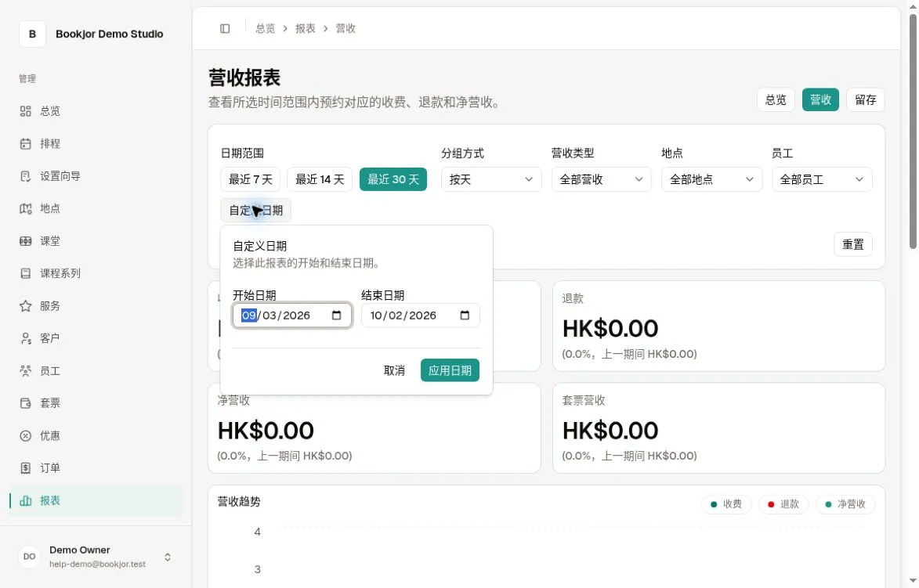Click the 总览 dashboard icon in sidebar
Image resolution: width=919 pixels, height=588 pixels.
pos(25,111)
